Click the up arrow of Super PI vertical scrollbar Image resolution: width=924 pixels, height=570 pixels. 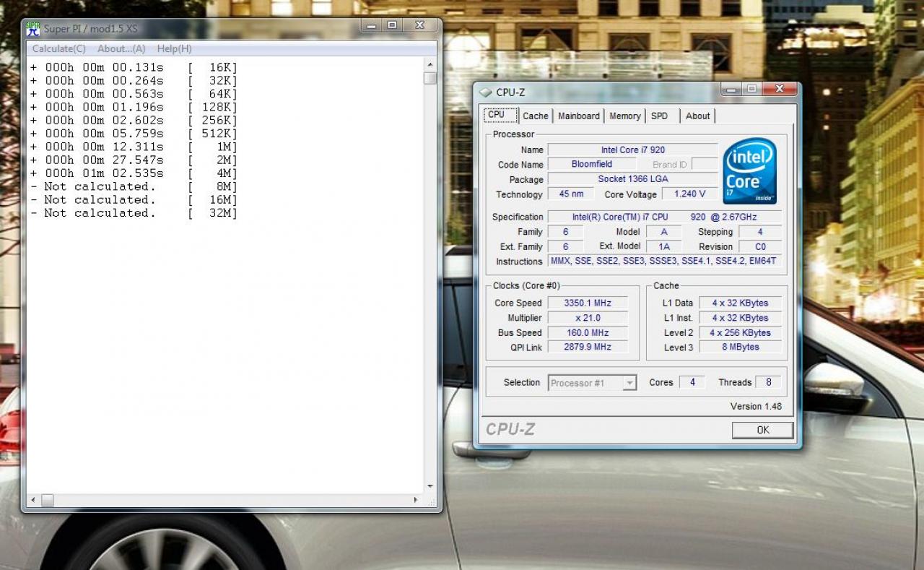click(430, 65)
